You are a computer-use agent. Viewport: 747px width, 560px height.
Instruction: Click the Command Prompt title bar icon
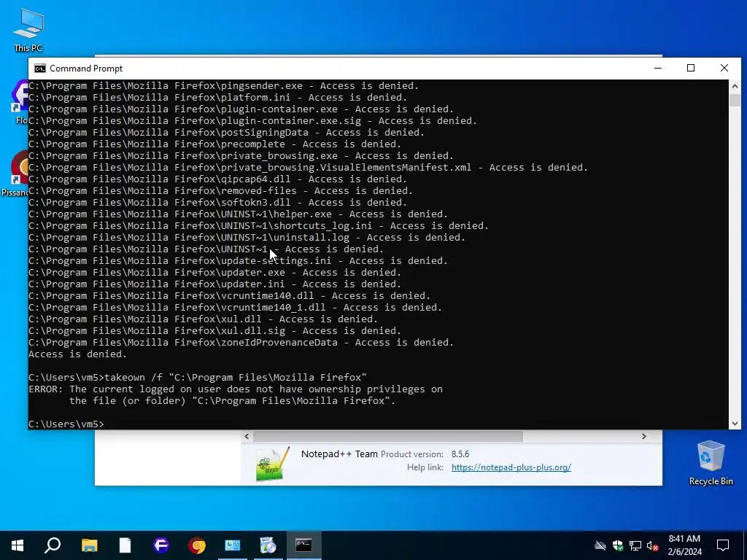40,69
